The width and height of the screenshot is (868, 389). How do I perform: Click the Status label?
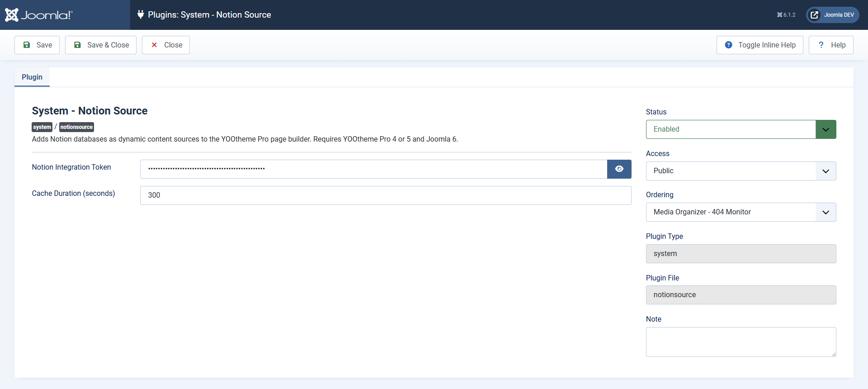tap(656, 112)
